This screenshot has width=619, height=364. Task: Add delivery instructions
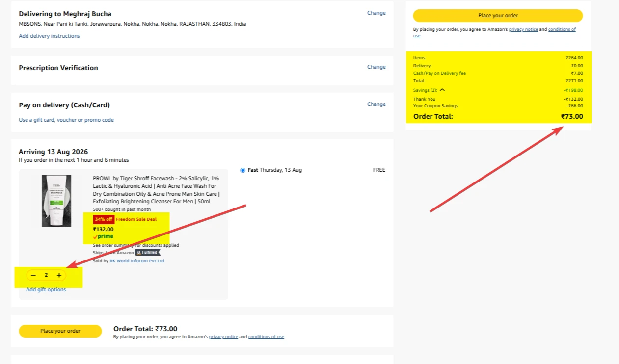tap(49, 36)
